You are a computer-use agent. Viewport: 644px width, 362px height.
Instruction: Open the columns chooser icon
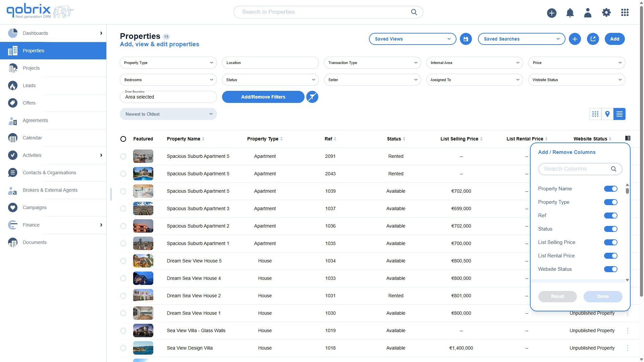click(x=628, y=138)
